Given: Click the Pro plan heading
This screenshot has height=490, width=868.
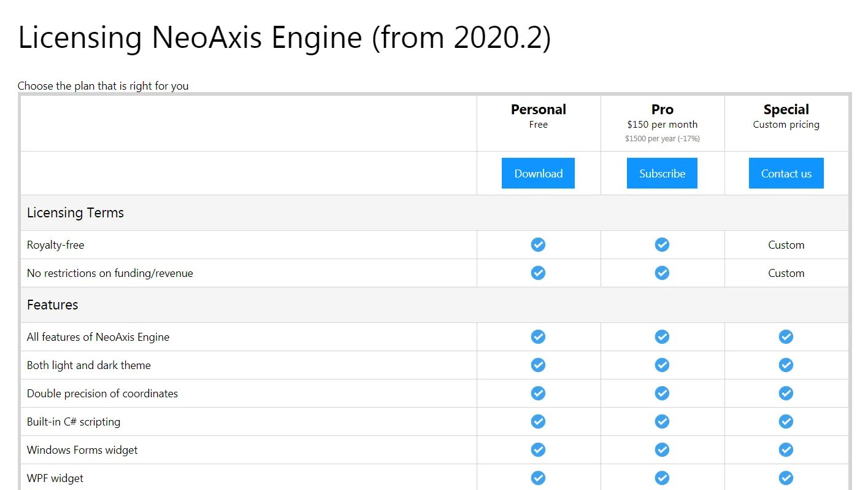Looking at the screenshot, I should point(662,109).
